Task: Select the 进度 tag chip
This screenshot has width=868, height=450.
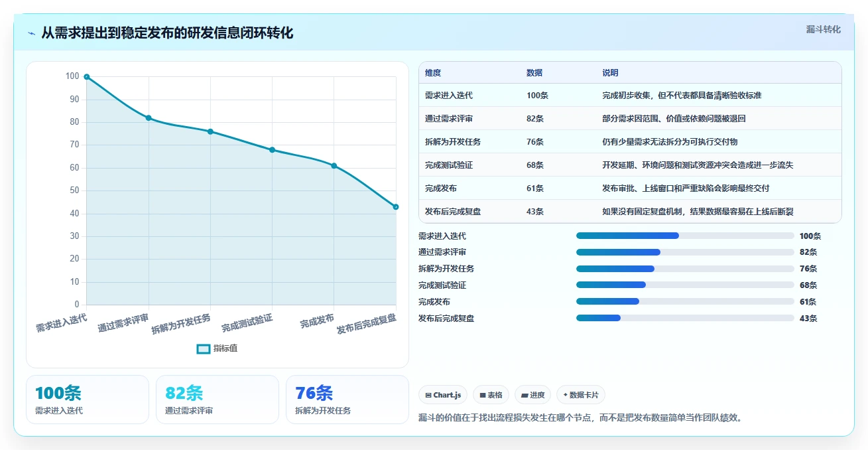Action: coord(532,395)
